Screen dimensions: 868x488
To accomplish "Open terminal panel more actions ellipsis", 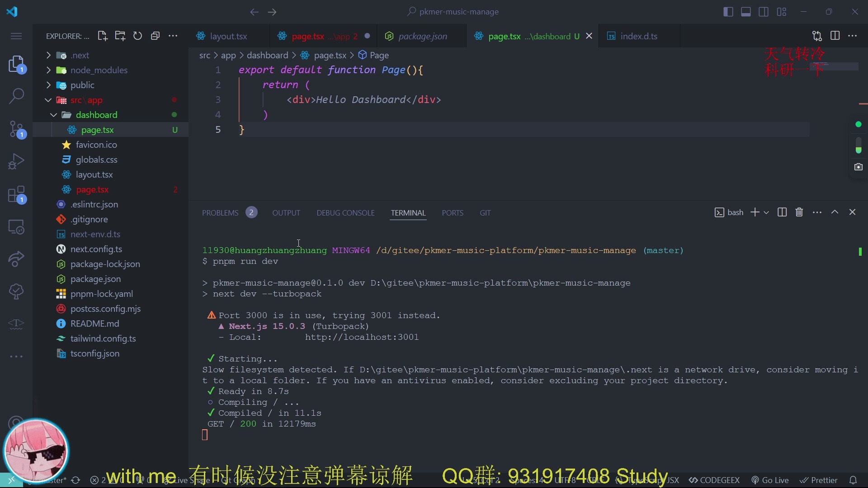I will (817, 212).
